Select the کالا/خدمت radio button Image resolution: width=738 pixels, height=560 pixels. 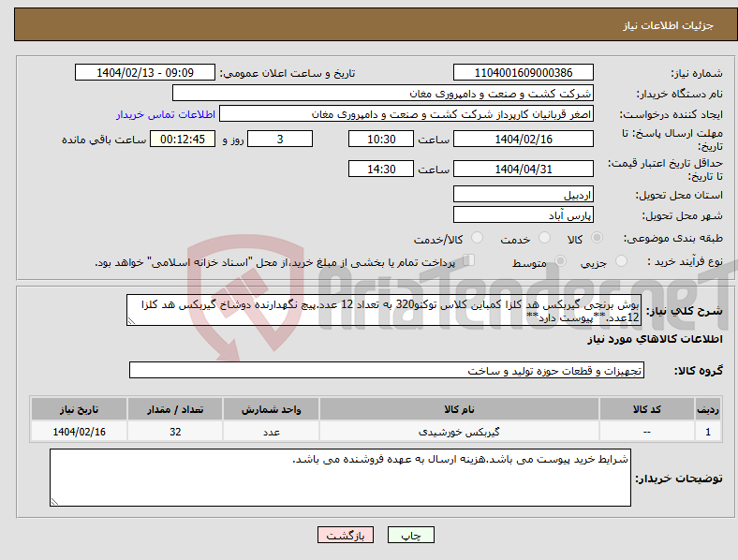click(x=478, y=238)
